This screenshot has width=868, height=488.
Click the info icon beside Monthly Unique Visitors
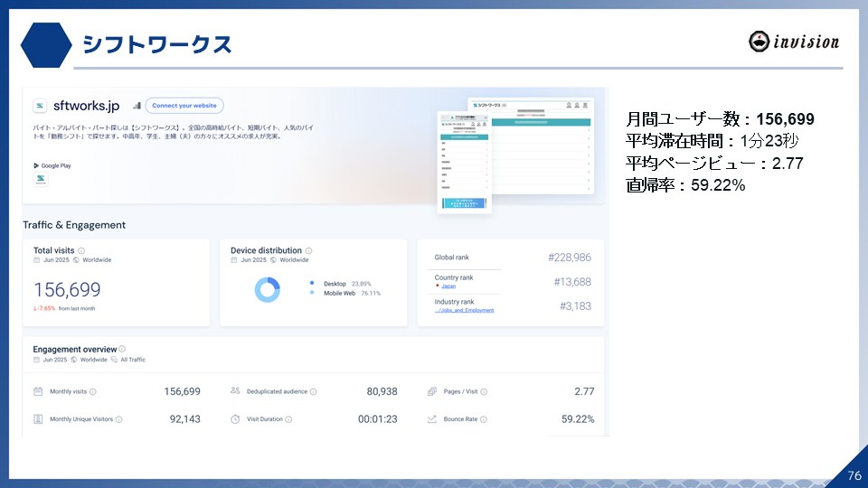(119, 419)
